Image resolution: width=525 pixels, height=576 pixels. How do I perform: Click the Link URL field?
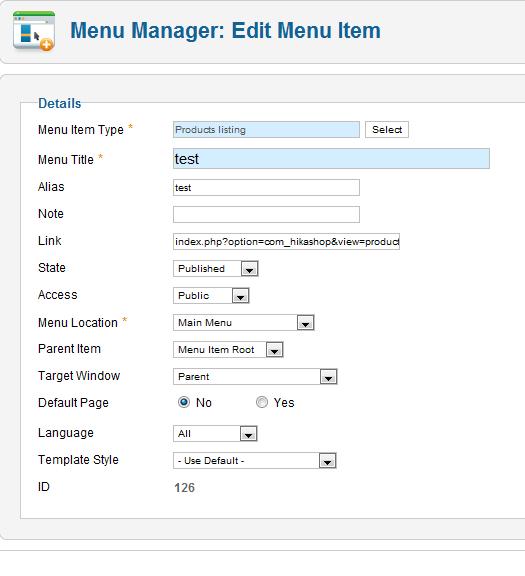[x=287, y=242]
